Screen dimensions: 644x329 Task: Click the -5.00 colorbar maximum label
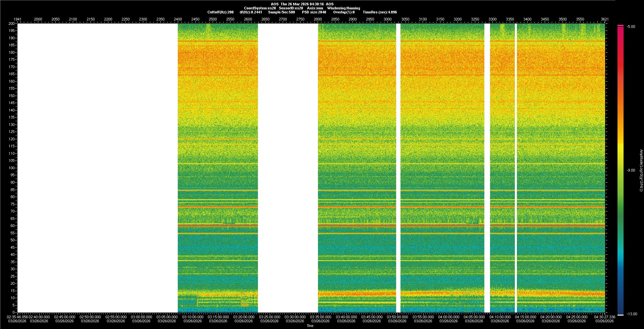(x=631, y=27)
